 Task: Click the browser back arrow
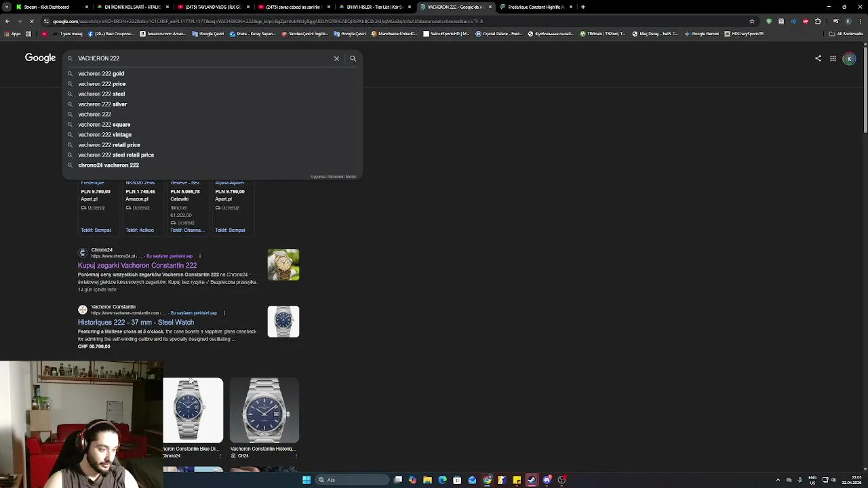[7, 21]
